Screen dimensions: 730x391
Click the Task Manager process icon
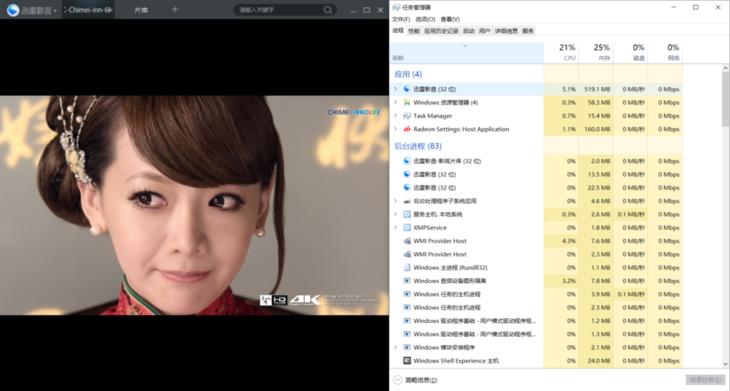(407, 115)
